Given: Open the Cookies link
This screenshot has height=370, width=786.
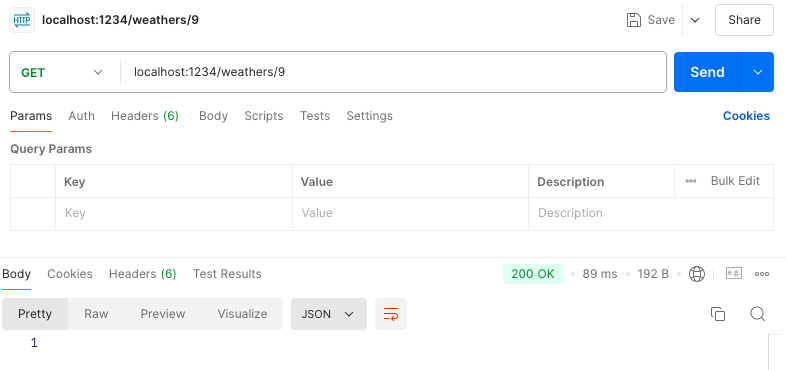Looking at the screenshot, I should pos(746,116).
